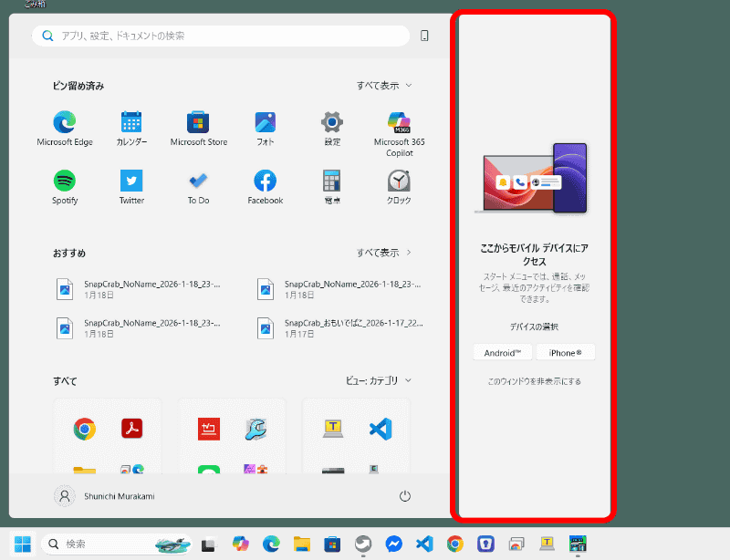This screenshot has height=560, width=730.
Task: Launch the クロック clock app
Action: point(398,181)
